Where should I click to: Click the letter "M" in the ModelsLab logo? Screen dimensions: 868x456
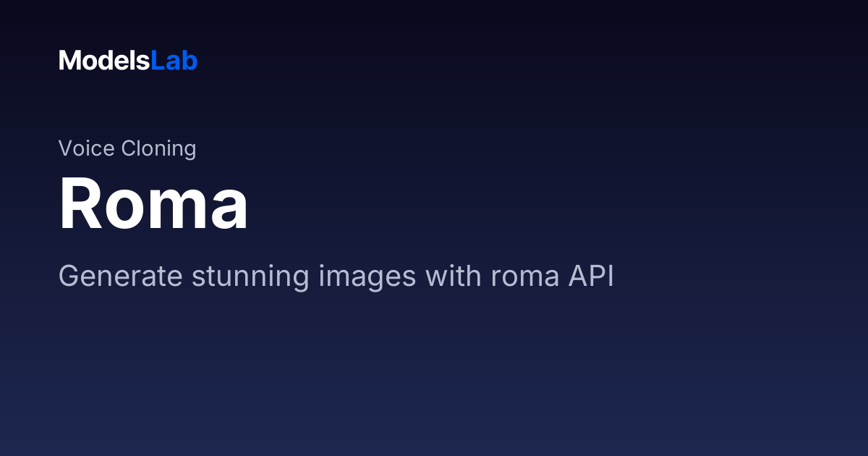pyautogui.click(x=69, y=61)
